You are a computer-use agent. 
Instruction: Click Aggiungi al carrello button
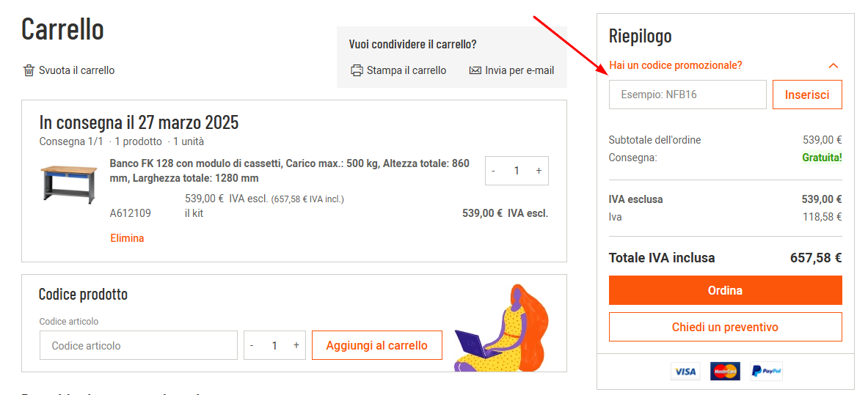pos(376,345)
